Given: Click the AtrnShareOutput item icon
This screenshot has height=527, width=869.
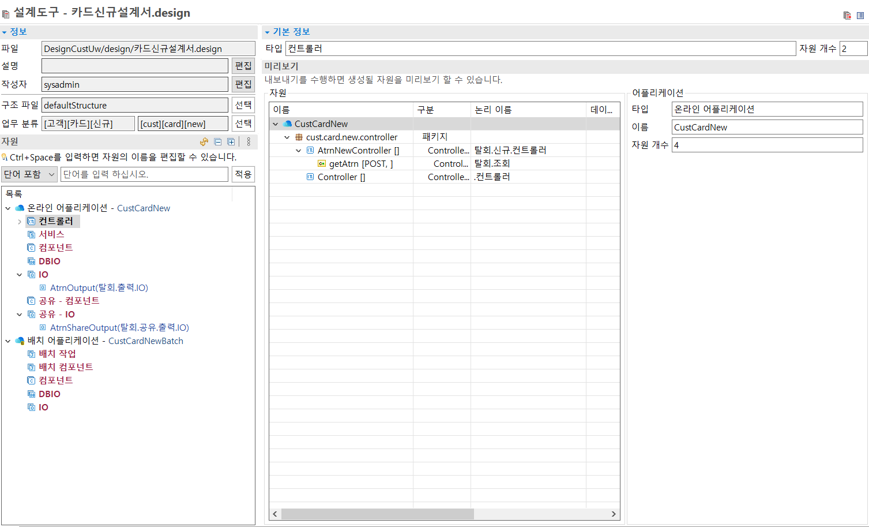Looking at the screenshot, I should point(43,328).
